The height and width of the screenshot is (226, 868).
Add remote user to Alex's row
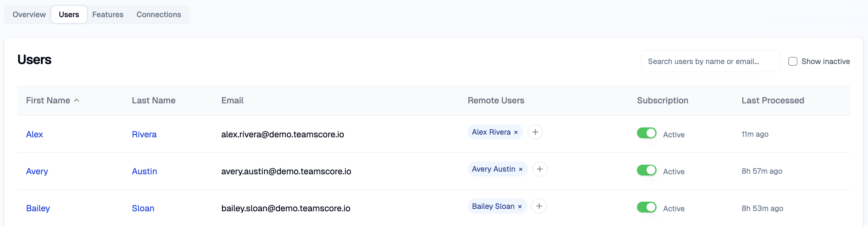[x=535, y=132]
